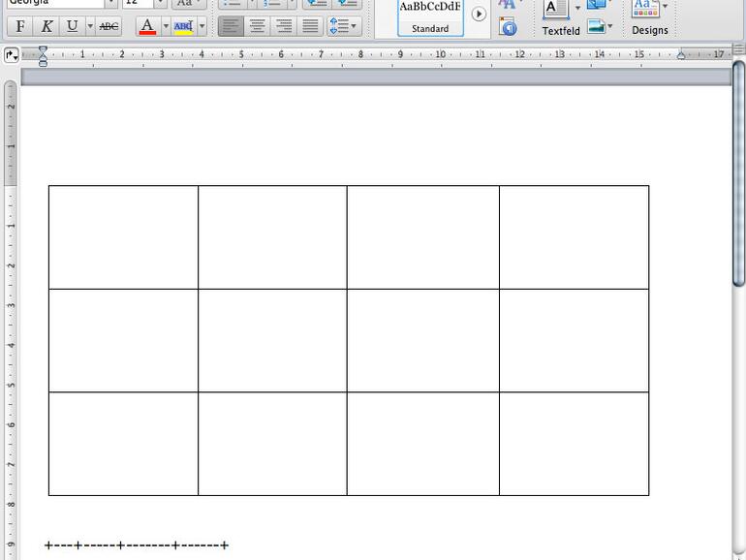Open the picture dropdown arrow
The width and height of the screenshot is (746, 560).
610,26
